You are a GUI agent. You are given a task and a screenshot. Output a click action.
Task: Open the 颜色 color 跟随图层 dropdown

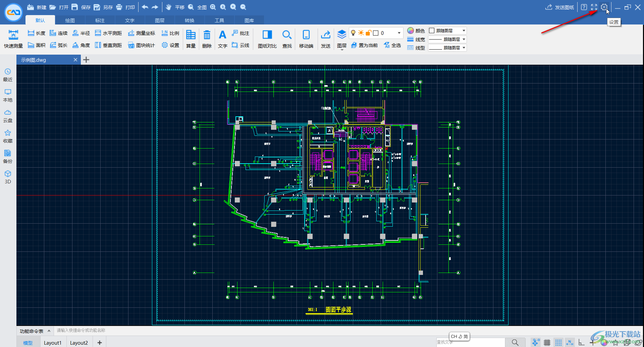(x=447, y=31)
